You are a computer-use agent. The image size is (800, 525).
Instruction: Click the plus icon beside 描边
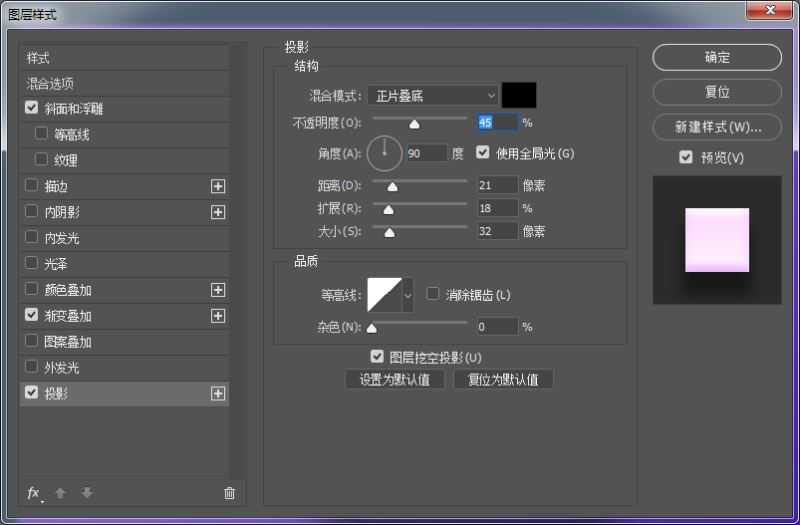218,186
